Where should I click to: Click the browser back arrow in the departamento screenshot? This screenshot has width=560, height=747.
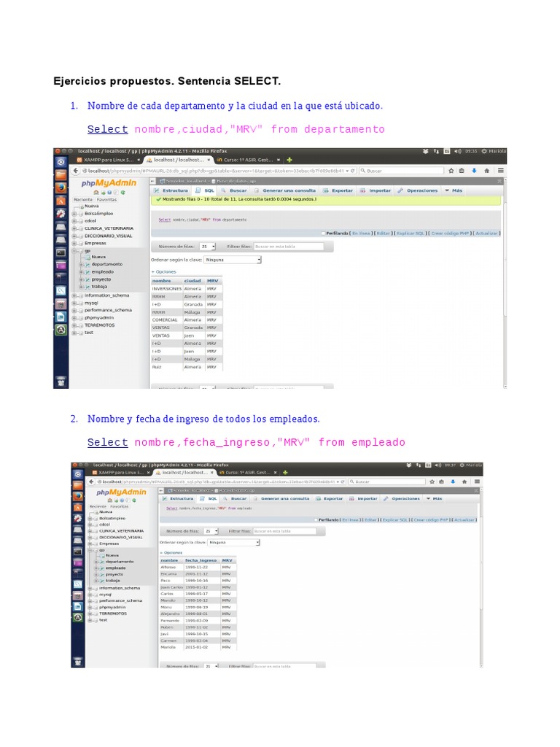point(76,171)
